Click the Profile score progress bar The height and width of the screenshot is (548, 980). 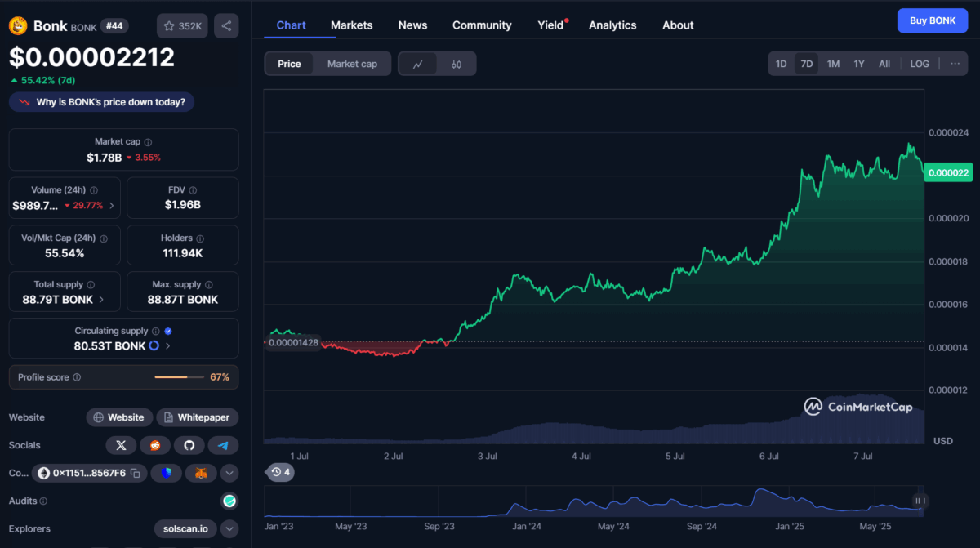(179, 377)
